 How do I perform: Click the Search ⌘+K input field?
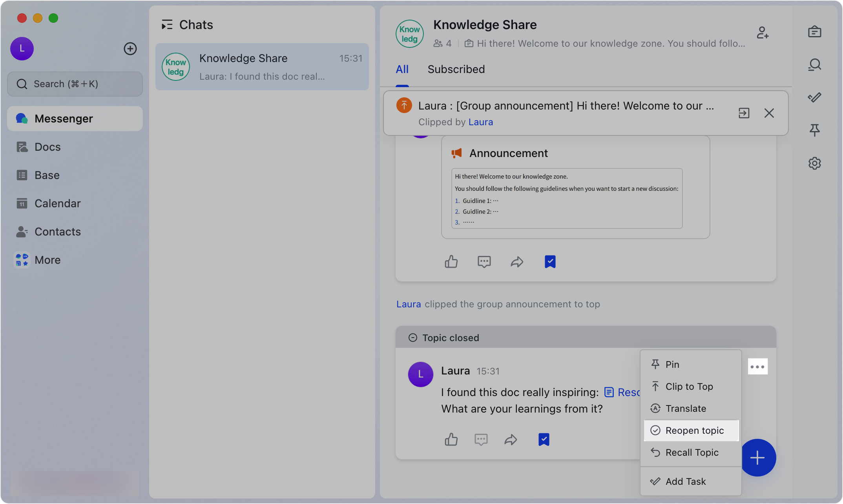coord(75,84)
